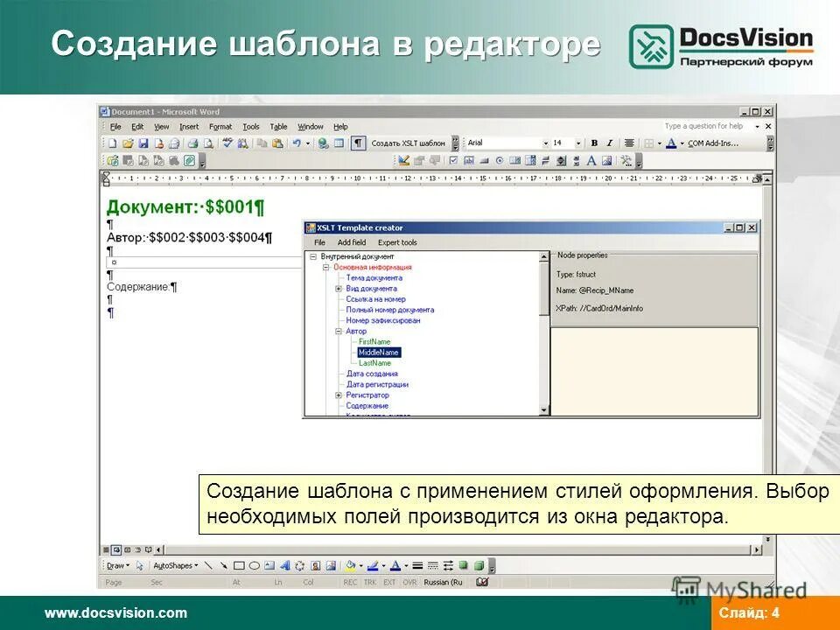Select the MiddleName field in the tree
840x630 pixels.
(378, 352)
